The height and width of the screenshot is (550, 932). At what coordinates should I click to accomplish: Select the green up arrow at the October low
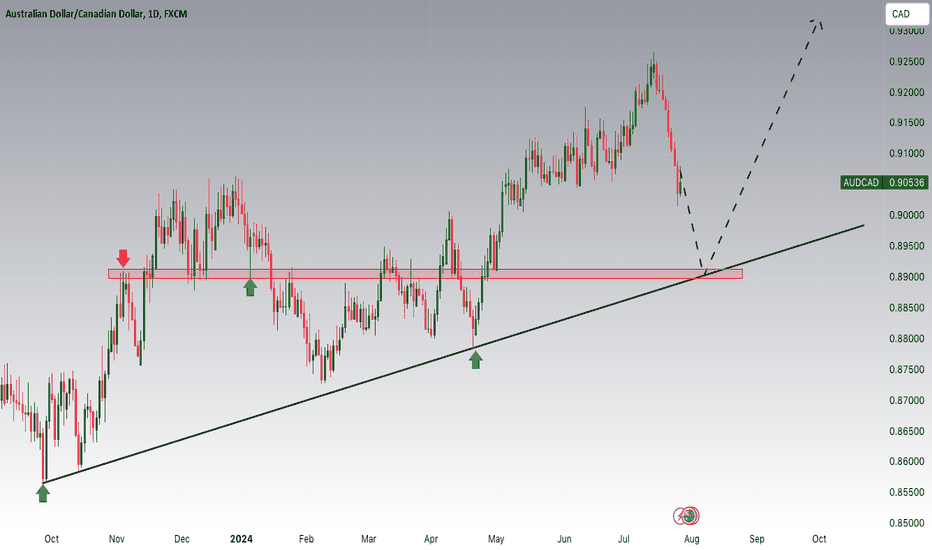click(43, 494)
